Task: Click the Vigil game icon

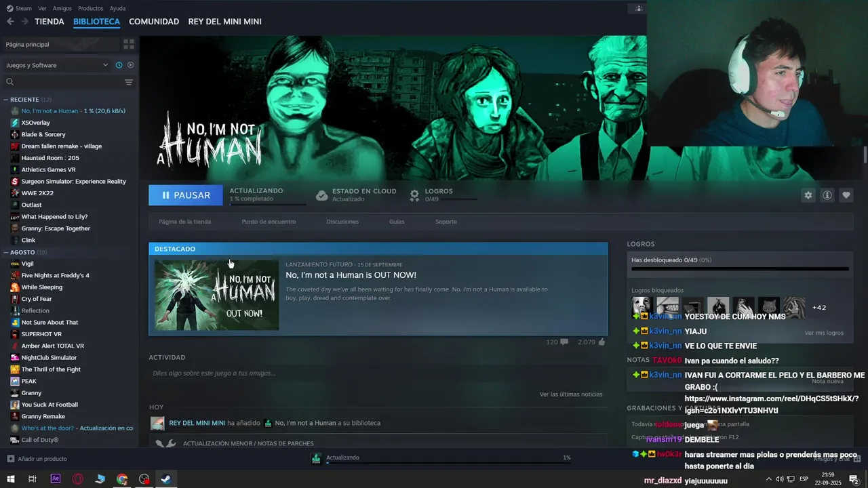Action: click(15, 264)
